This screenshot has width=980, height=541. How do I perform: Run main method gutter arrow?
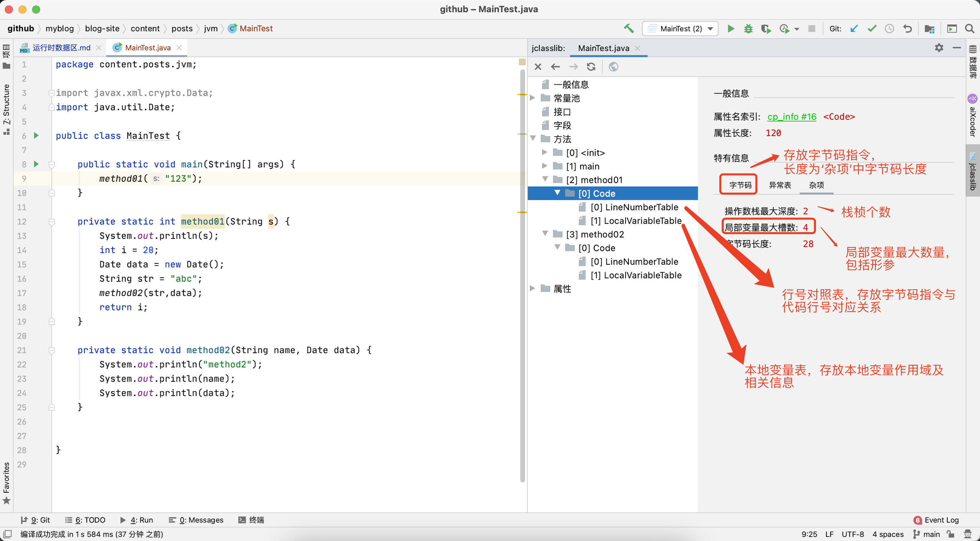click(36, 164)
